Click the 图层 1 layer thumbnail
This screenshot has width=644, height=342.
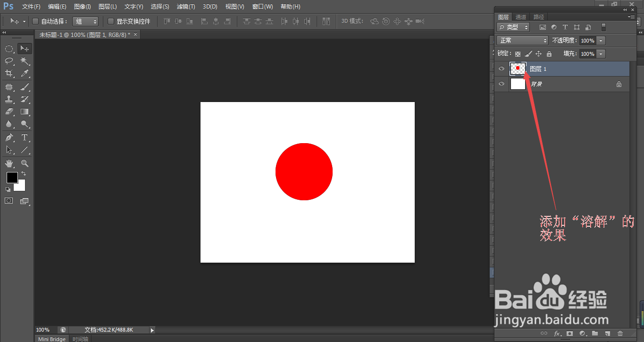518,69
